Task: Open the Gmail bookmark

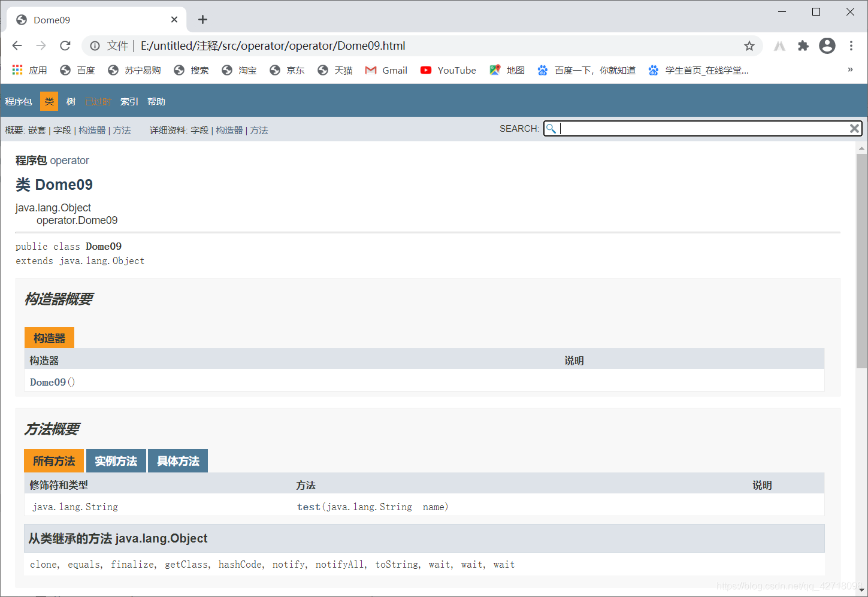Action: [x=386, y=70]
